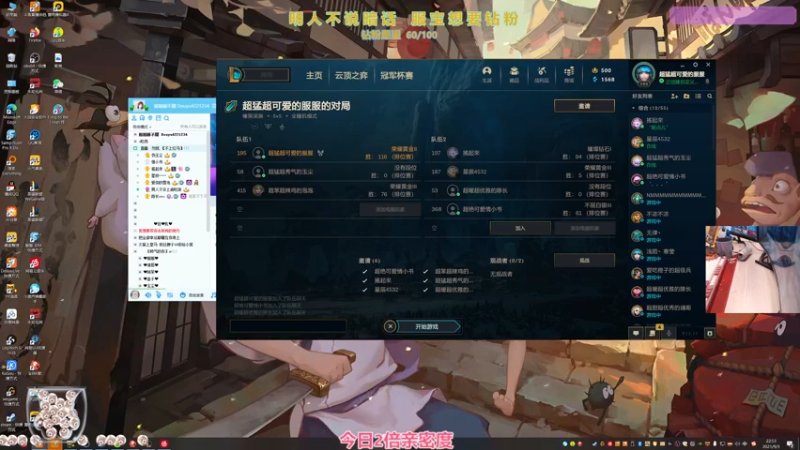800x450 pixels.
Task: Click the notes icon in YY toolbar
Action: 158,118
